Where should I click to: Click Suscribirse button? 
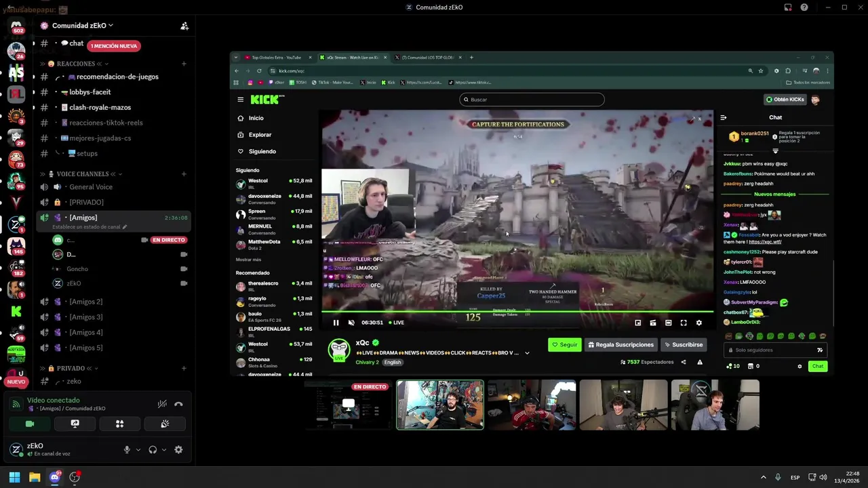(684, 344)
